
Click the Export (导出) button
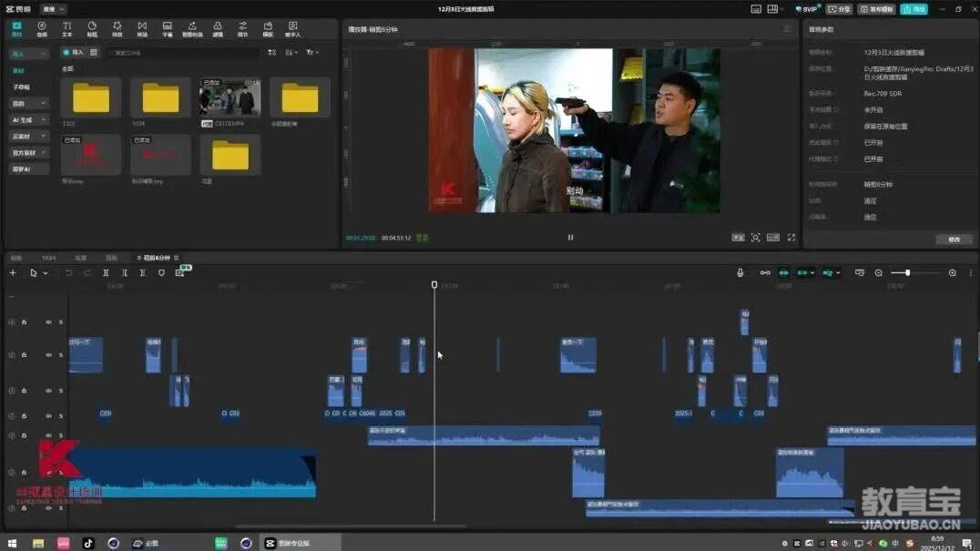(x=914, y=9)
